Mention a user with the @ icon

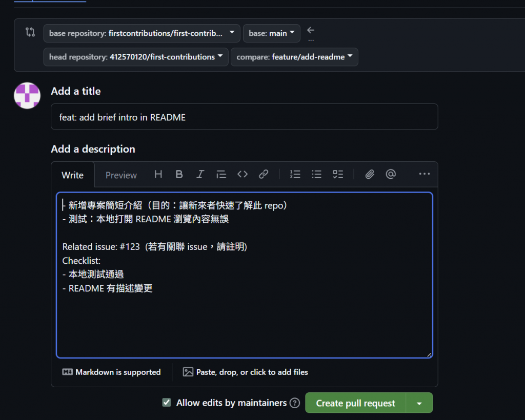click(391, 174)
